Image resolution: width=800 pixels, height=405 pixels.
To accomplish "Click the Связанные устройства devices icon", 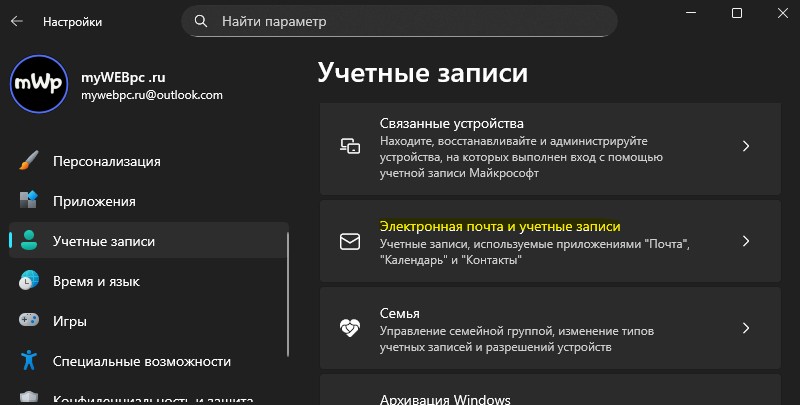I will tap(350, 146).
